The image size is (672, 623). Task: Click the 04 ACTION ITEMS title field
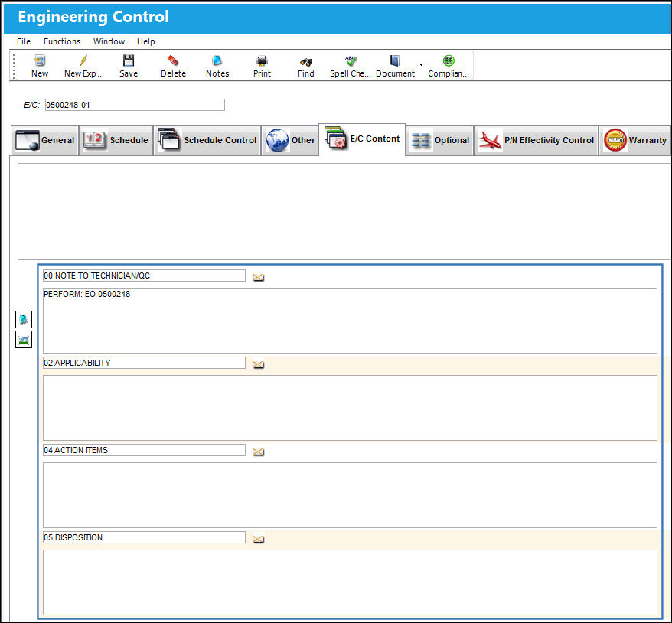(144, 450)
